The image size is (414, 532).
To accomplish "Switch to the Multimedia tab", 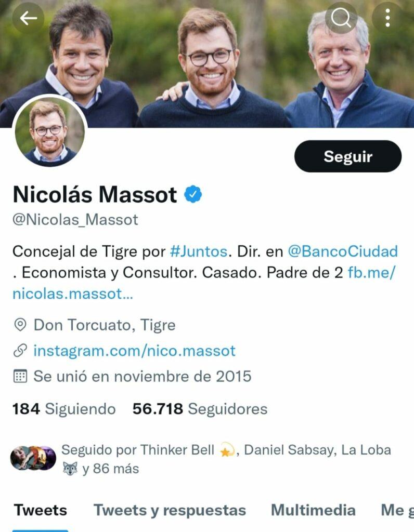I will click(313, 510).
